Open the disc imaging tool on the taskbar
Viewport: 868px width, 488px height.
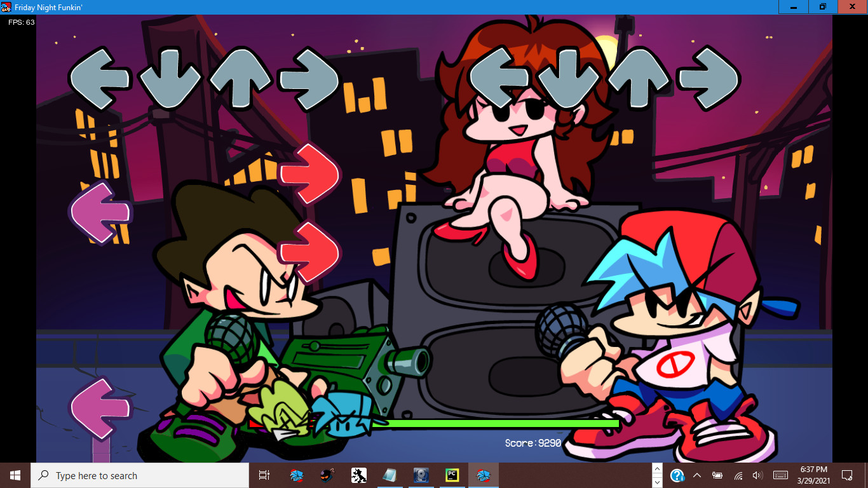tap(421, 475)
